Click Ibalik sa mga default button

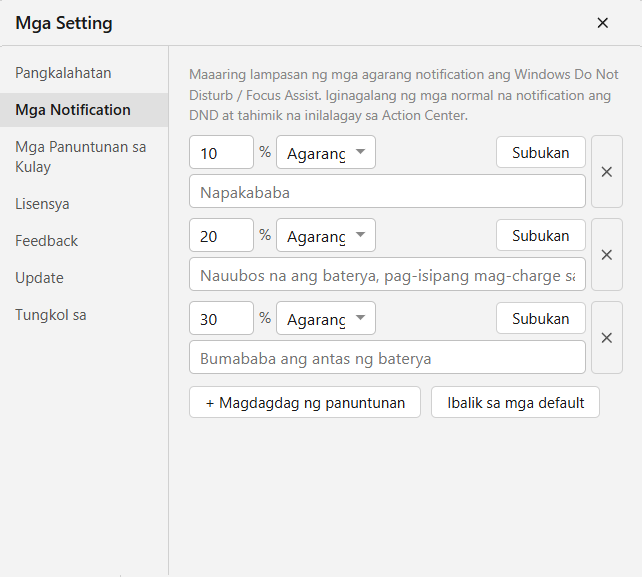tap(515, 402)
